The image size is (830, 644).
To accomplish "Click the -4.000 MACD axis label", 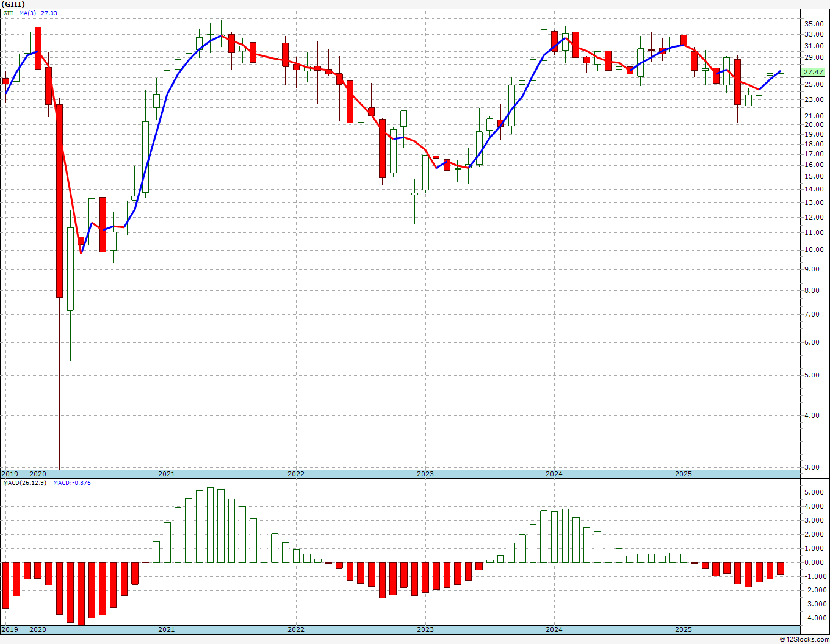I will coord(815,618).
